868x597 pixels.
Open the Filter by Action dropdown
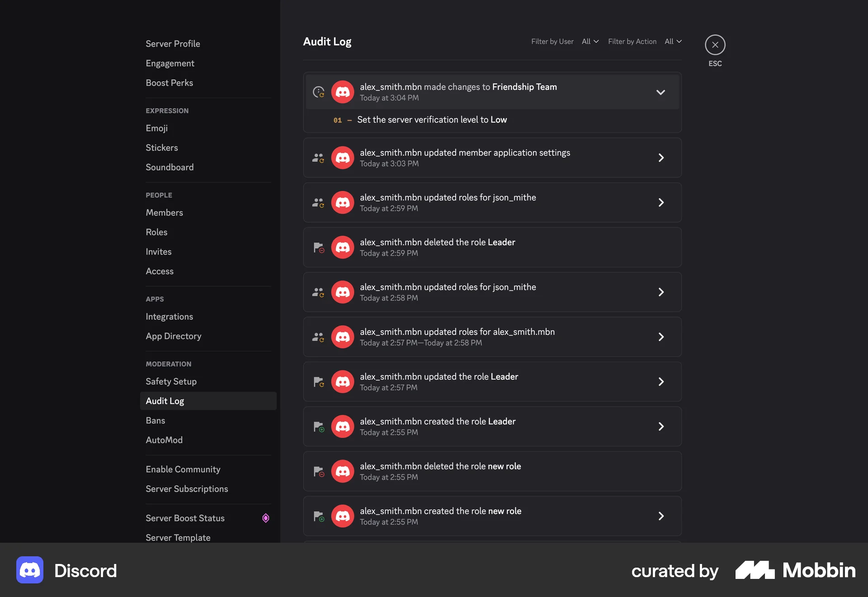point(673,41)
